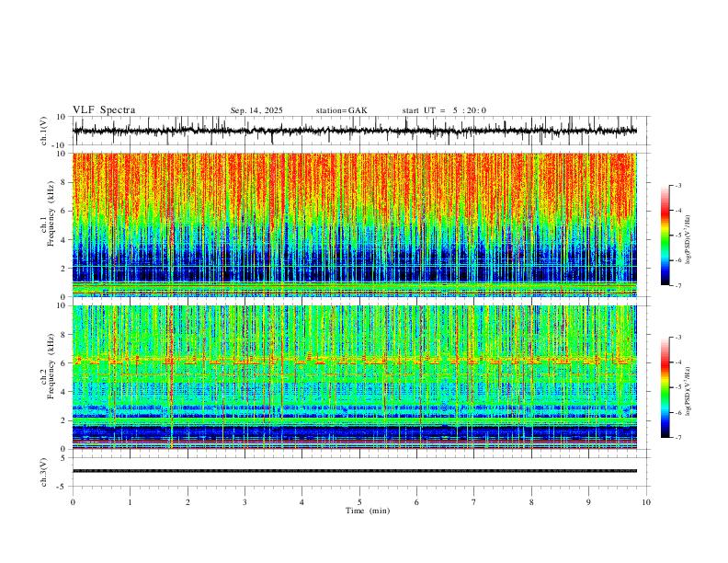728x563 pixels.
Task: Click the ch.1 'Frequency (kHz)' axis label
Action: [51, 213]
